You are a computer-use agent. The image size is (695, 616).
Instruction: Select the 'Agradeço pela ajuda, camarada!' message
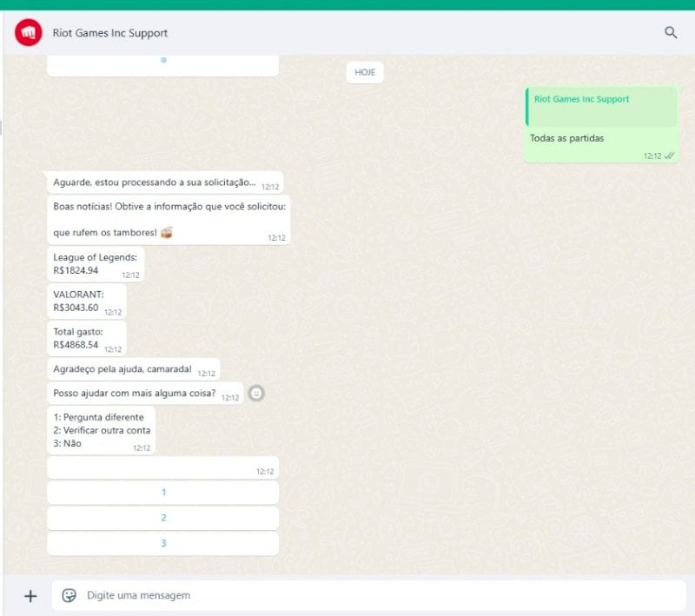point(134,369)
